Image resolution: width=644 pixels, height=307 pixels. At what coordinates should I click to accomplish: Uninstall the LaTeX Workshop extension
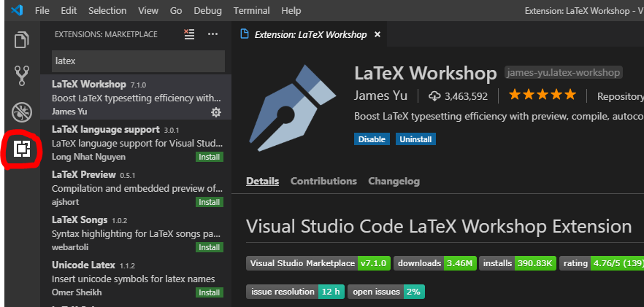point(414,139)
